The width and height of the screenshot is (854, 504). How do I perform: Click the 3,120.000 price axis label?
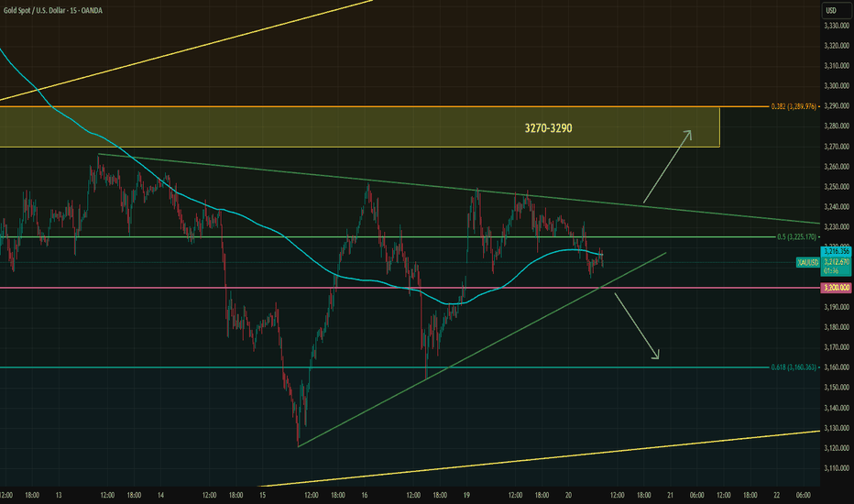tap(836, 448)
